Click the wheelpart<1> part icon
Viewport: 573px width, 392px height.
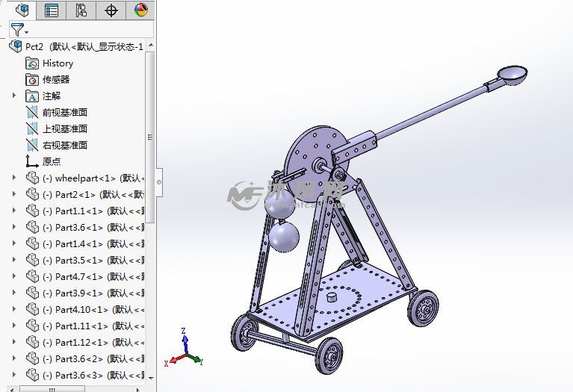pos(33,178)
